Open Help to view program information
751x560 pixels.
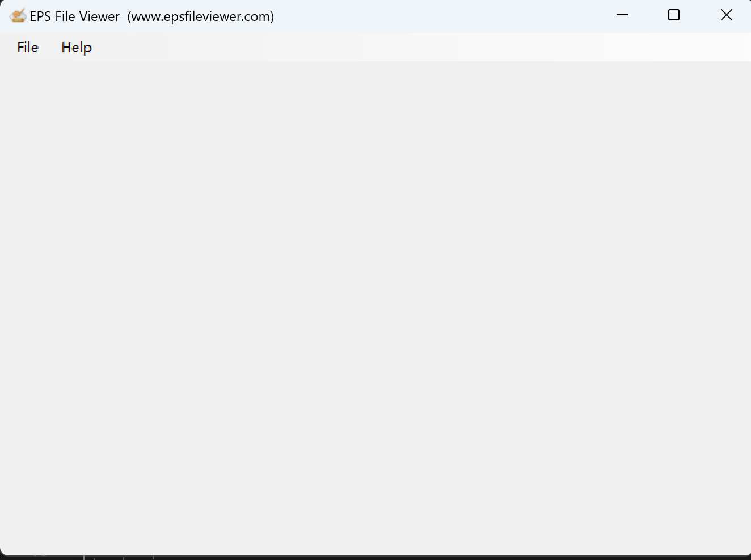tap(76, 48)
